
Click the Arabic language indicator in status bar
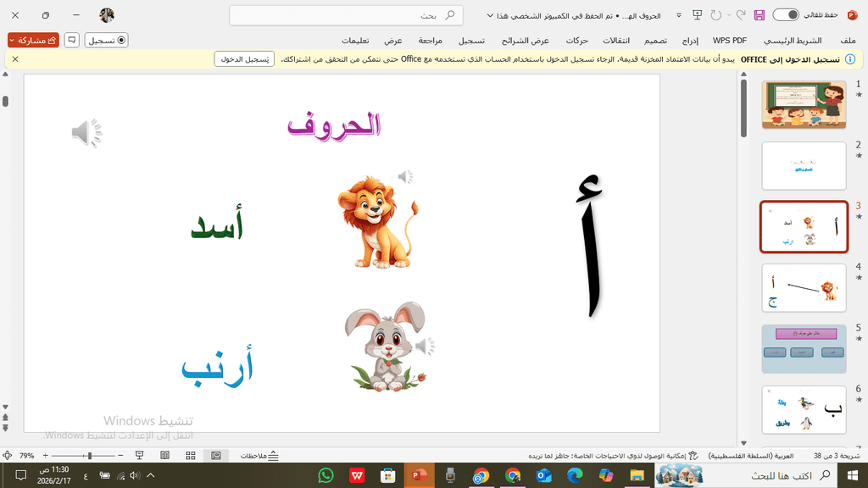pyautogui.click(x=751, y=456)
